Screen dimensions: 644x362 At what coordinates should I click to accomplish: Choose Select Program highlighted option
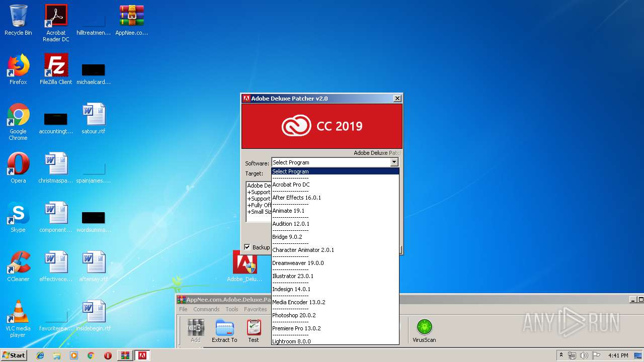tap(335, 171)
